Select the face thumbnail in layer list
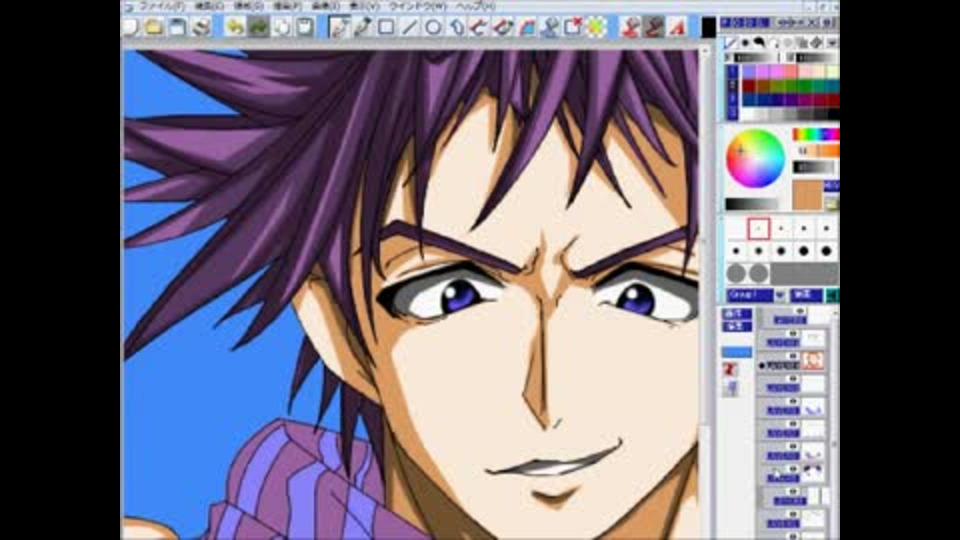Image resolution: width=960 pixels, height=540 pixels. click(813, 361)
